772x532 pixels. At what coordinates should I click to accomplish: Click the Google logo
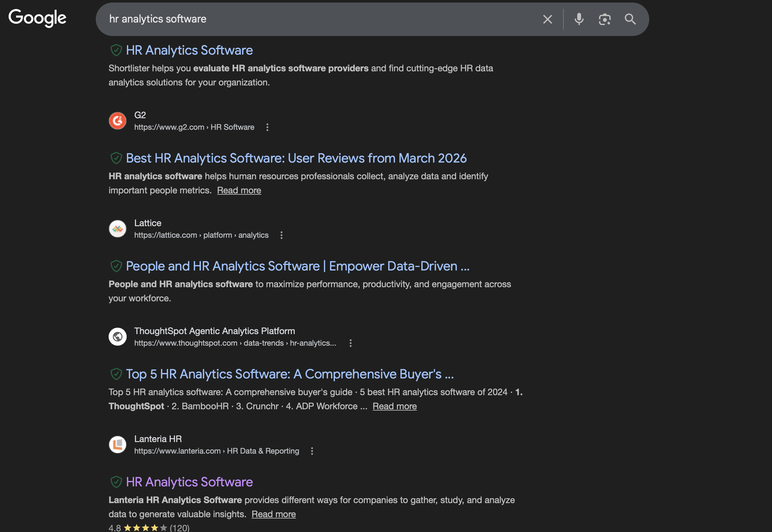click(37, 18)
